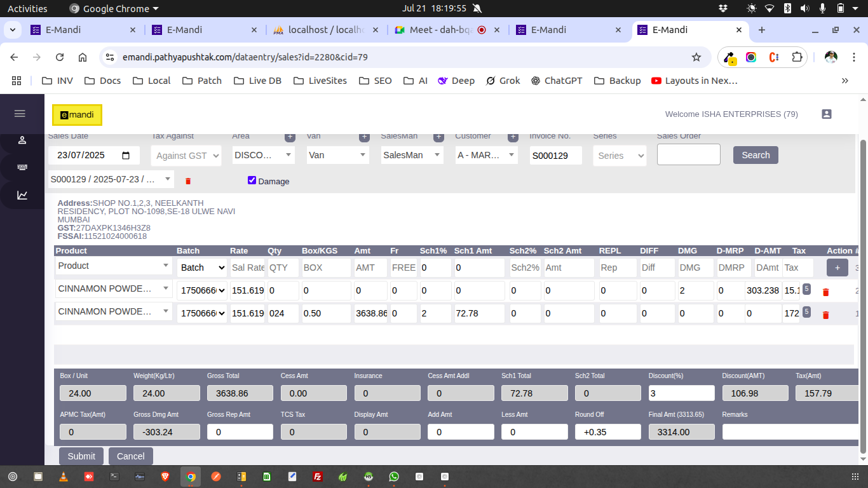Image resolution: width=868 pixels, height=488 pixels.
Task: Open the color picker eyedropper extension
Action: [729, 57]
